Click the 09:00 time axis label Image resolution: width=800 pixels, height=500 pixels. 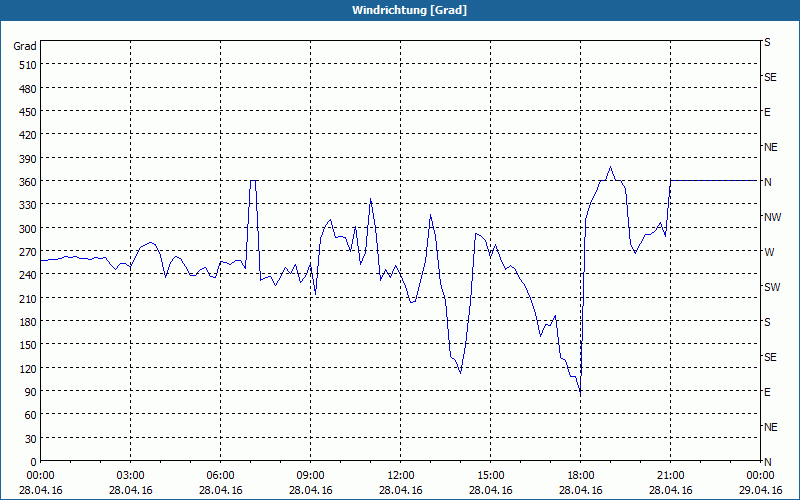310,476
